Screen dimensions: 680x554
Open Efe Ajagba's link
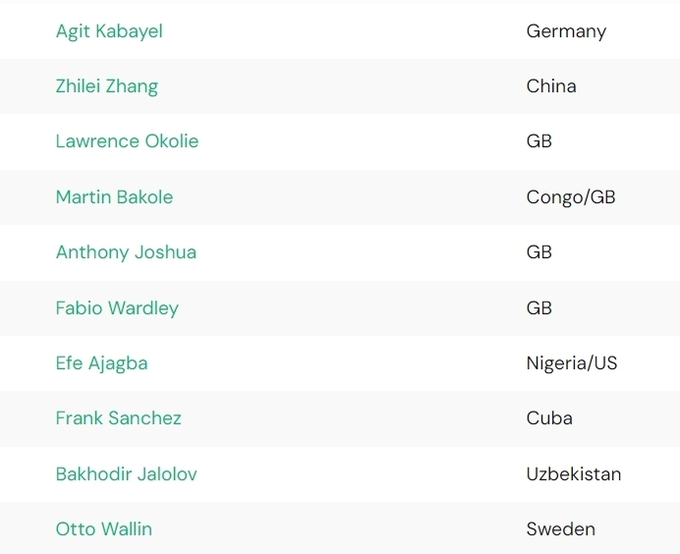click(102, 363)
